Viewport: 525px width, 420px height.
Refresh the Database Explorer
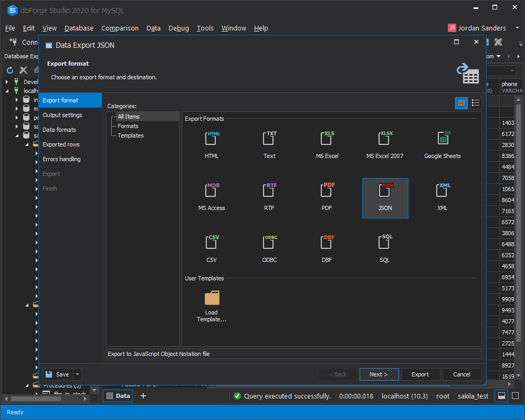pos(10,70)
